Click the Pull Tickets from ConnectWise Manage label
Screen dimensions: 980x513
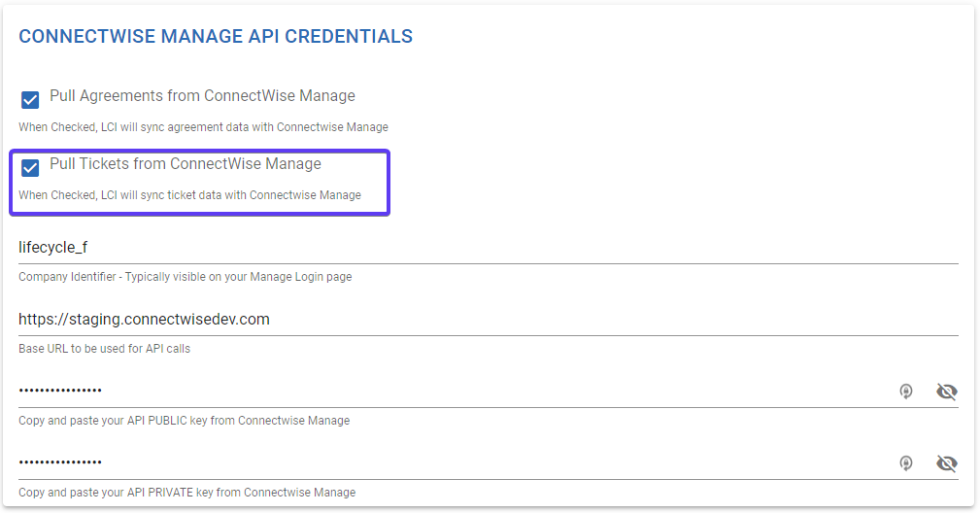tap(186, 163)
